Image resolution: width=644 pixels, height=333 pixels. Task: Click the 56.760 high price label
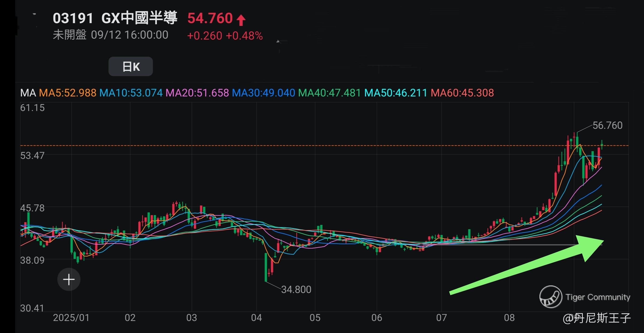click(x=607, y=125)
